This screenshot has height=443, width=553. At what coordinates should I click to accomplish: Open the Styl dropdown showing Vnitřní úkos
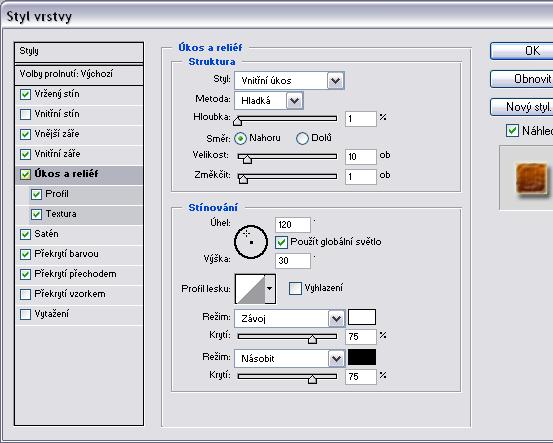tap(289, 81)
